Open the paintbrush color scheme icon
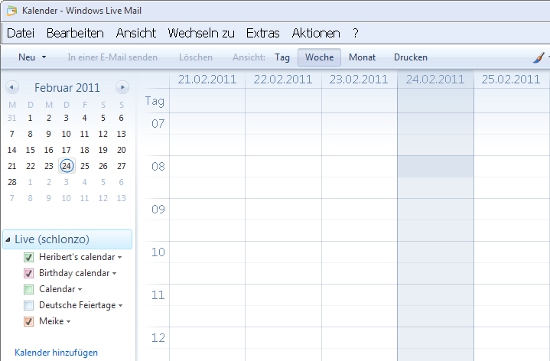 pyautogui.click(x=538, y=58)
